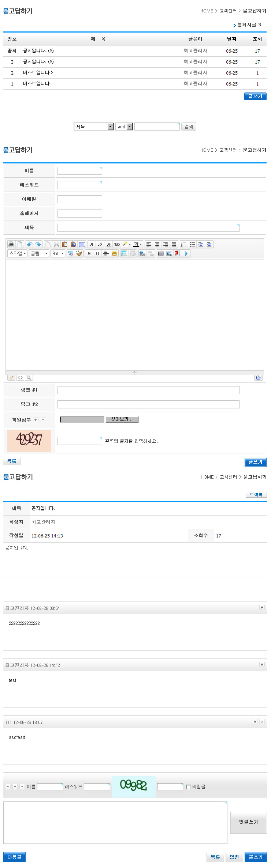Insert an emoticon with the smiley icon
The height and width of the screenshot is (868, 271).
(114, 253)
